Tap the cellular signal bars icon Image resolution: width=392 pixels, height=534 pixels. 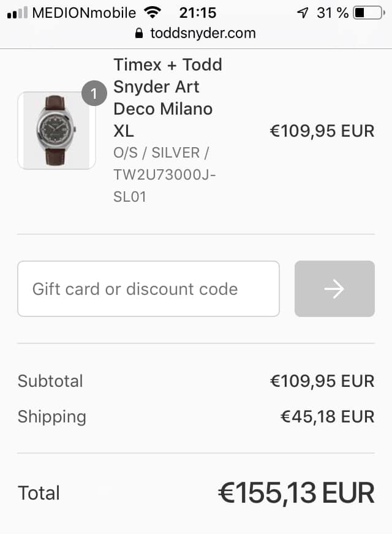coord(16,13)
